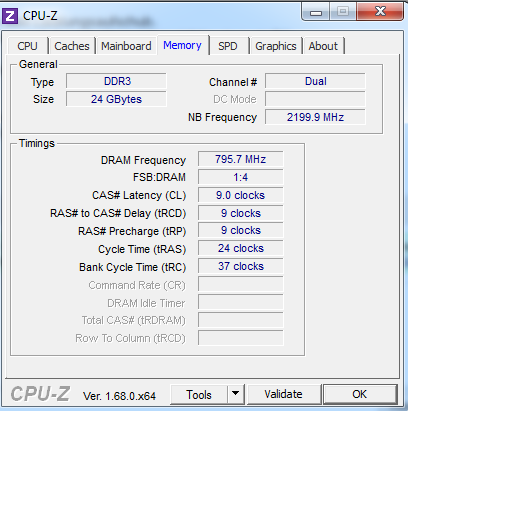This screenshot has width=510, height=514.
Task: Minimize the CPU-Z window
Action: tap(316, 12)
